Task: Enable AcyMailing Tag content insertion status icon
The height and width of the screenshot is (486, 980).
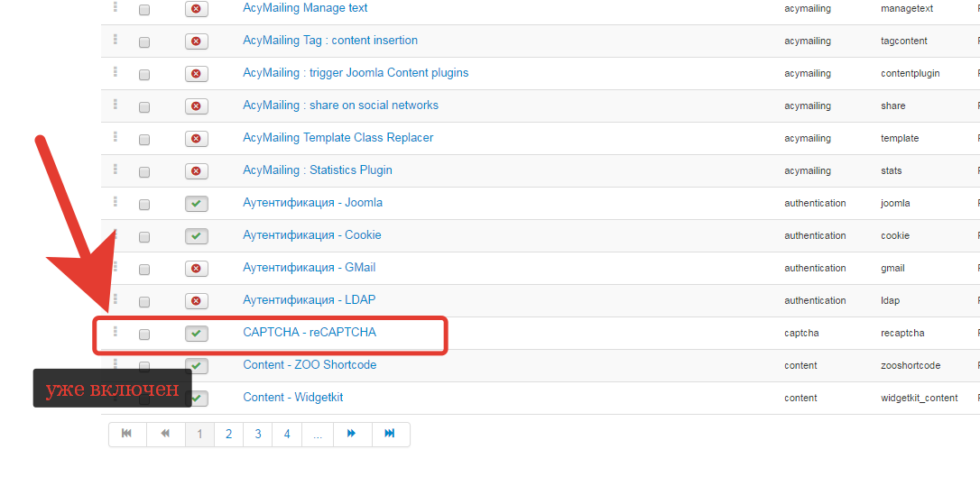Action: coord(196,41)
